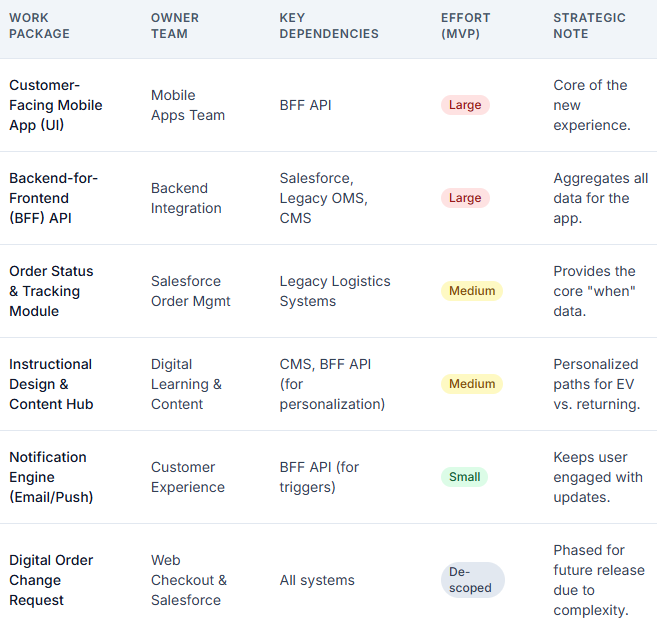Click the De-scoped effort badge

(473, 580)
